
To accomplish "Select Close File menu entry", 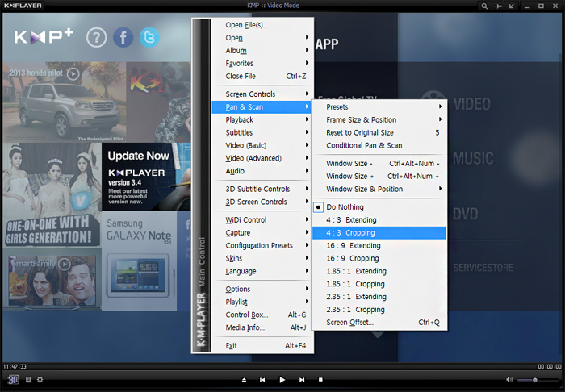I will coord(262,77).
